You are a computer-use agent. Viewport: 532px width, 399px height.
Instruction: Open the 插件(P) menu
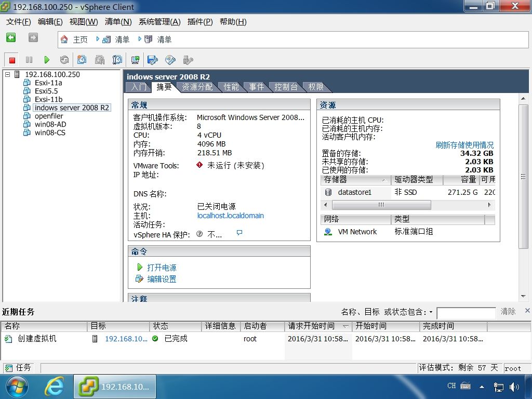(x=200, y=22)
